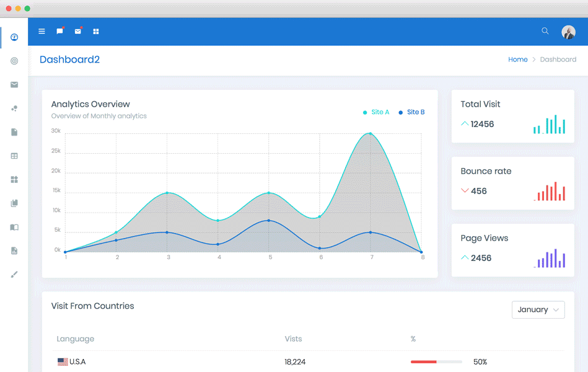Click the target circle icon in the sidebar
The image size is (588, 372).
14,61
